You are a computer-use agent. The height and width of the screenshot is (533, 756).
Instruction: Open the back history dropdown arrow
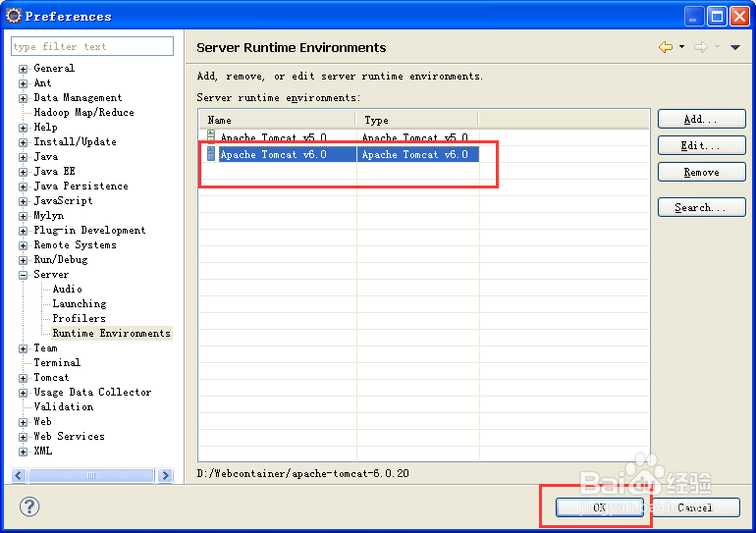click(x=681, y=47)
